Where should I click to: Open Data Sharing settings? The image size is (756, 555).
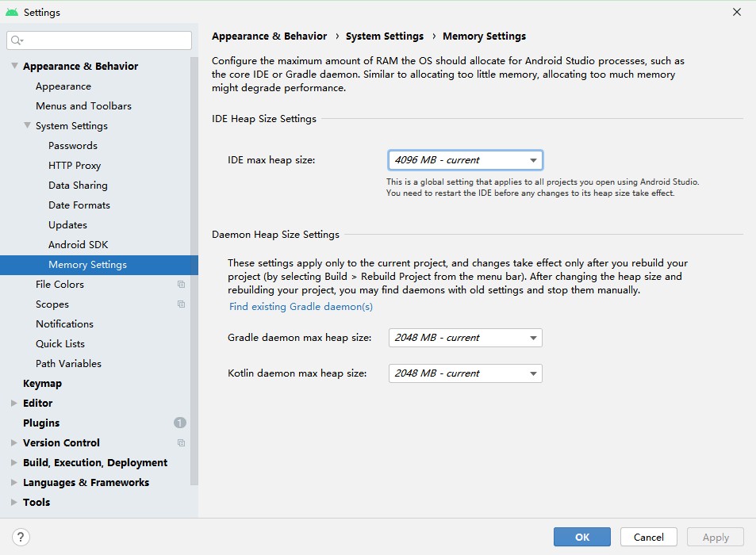point(78,186)
